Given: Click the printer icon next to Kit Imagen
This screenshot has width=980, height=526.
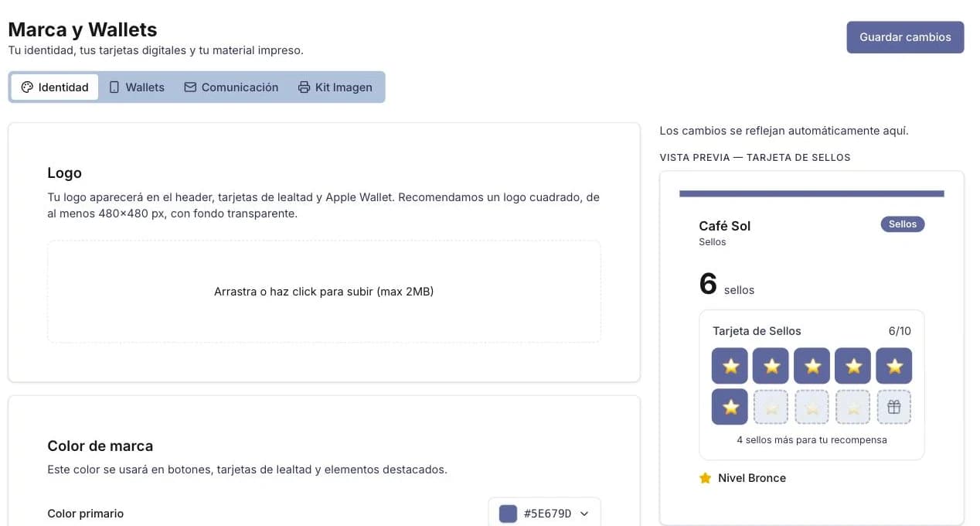Looking at the screenshot, I should 304,87.
